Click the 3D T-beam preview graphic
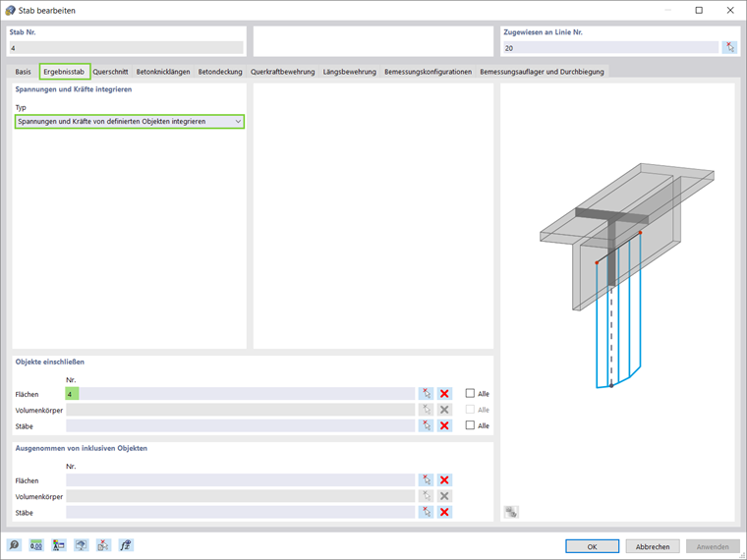This screenshot has height=560, width=747. tap(626, 275)
